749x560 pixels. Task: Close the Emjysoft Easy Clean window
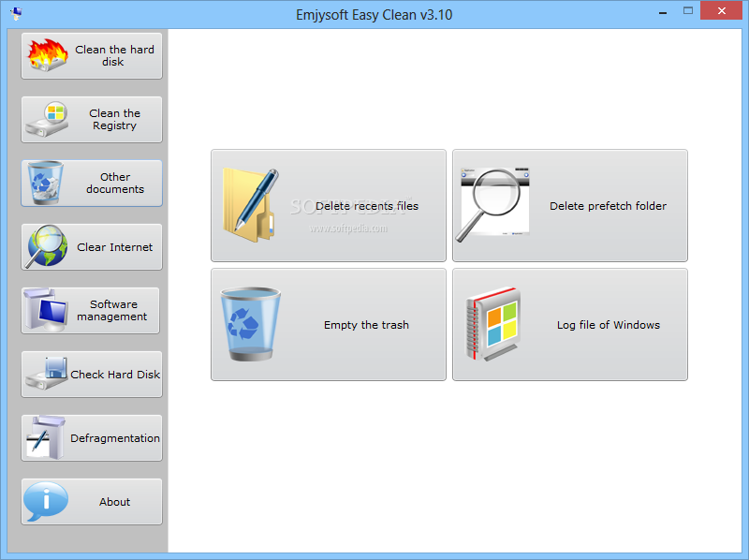722,10
